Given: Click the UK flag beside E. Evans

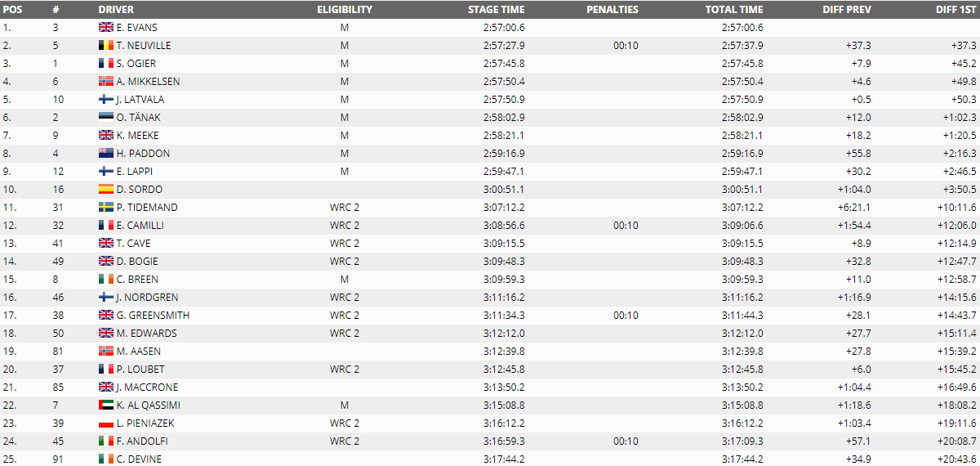Looking at the screenshot, I should [x=105, y=27].
